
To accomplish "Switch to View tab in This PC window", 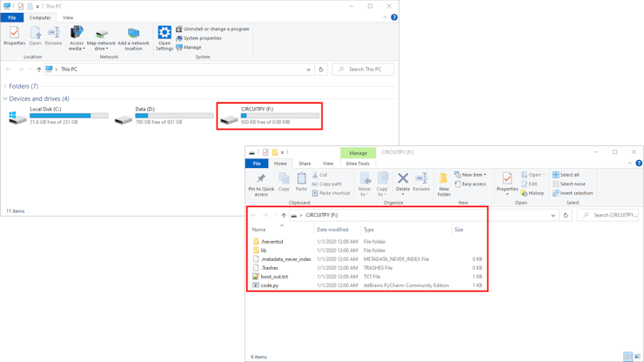I will pyautogui.click(x=68, y=17).
